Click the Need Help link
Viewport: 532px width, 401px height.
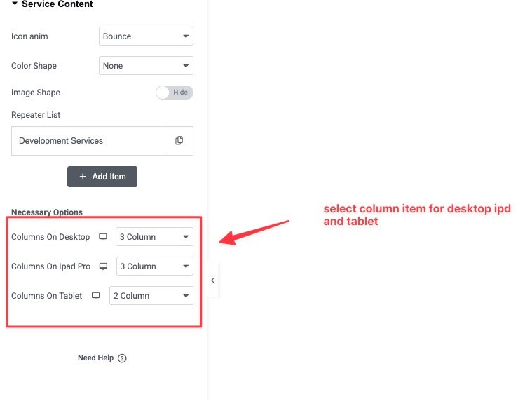[95, 358]
